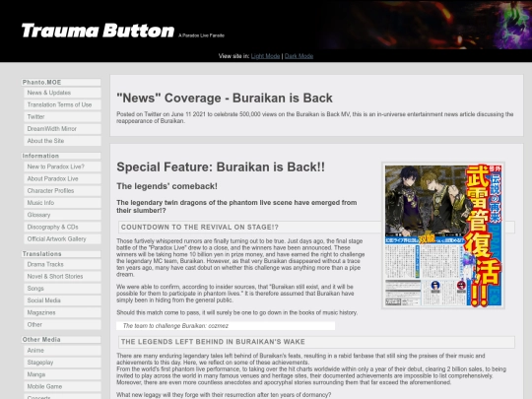Open the Mobile Game media page
Screen dimensions: 532x399
62,386
